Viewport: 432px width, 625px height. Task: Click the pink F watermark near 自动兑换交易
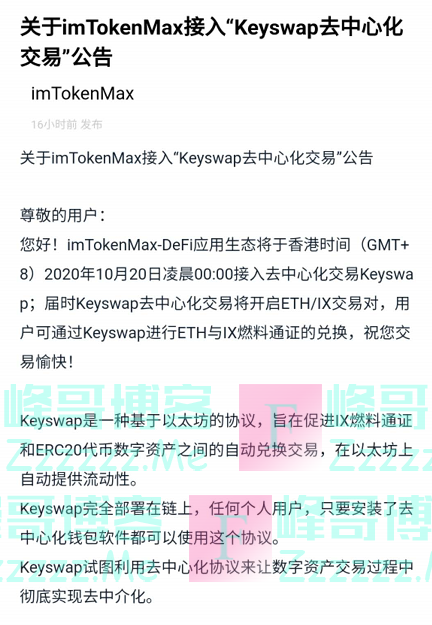tap(280, 427)
